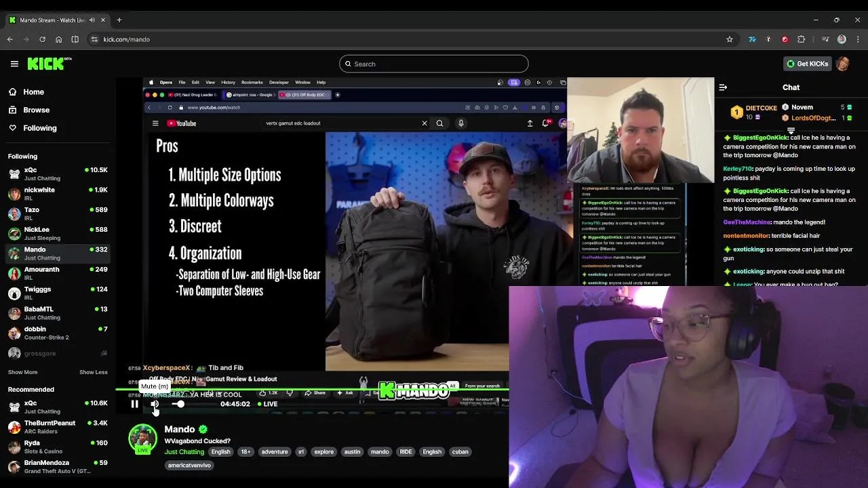This screenshot has height=488, width=868.
Task: Click Novem in gift leaderboard
Action: pyautogui.click(x=816, y=107)
